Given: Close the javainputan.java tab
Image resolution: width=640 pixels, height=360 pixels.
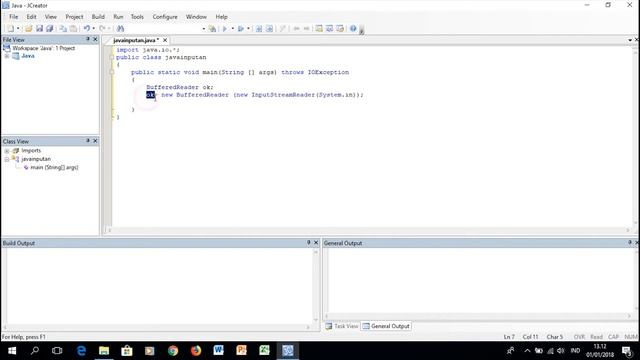Looking at the screenshot, I should pyautogui.click(x=165, y=40).
